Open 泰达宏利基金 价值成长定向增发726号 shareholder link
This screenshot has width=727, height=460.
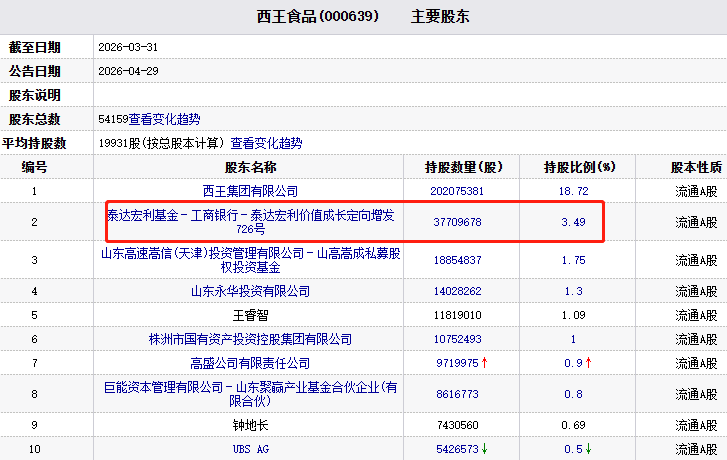tap(250, 222)
